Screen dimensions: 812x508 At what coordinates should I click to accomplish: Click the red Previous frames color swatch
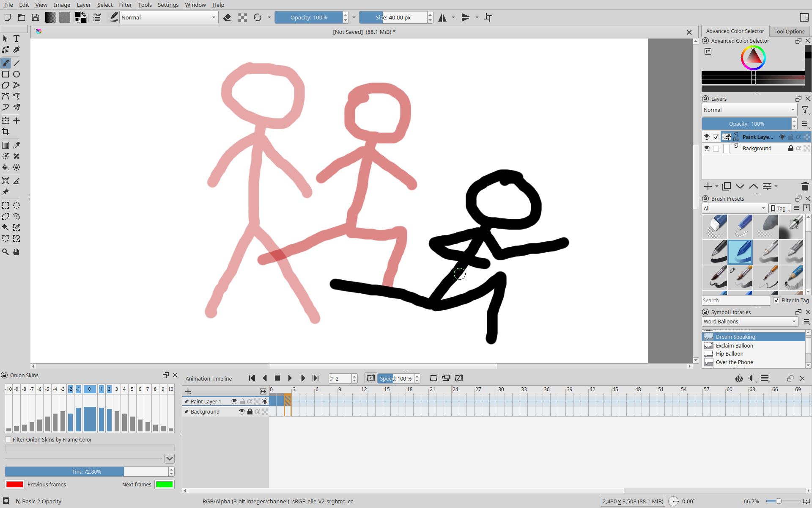15,484
